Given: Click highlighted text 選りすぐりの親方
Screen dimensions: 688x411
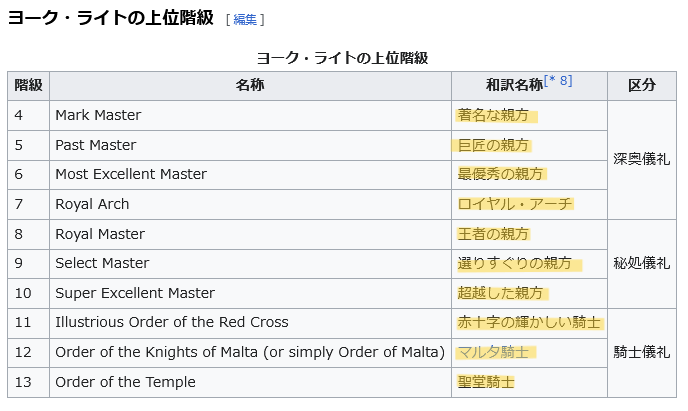Looking at the screenshot, I should point(515,263).
